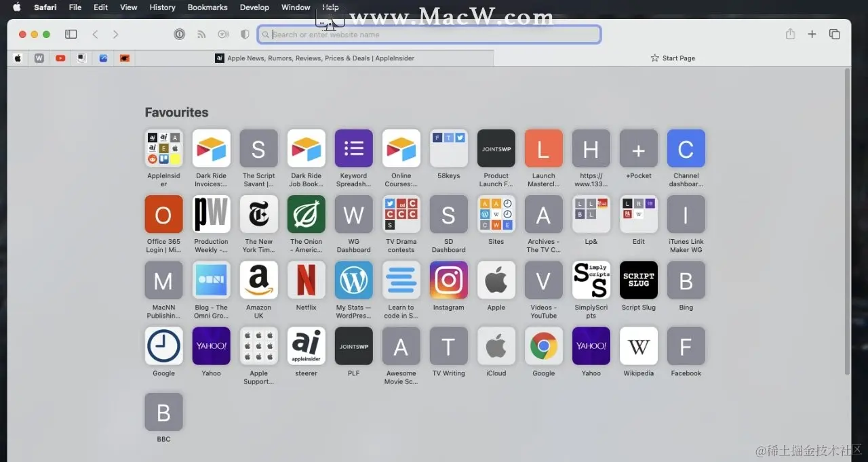
Task: Open Dark Ride Job Book favourite
Action: [x=306, y=148]
